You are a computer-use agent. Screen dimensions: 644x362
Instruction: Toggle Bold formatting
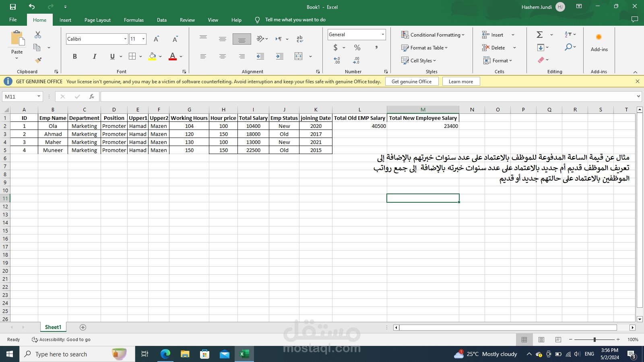coord(74,56)
